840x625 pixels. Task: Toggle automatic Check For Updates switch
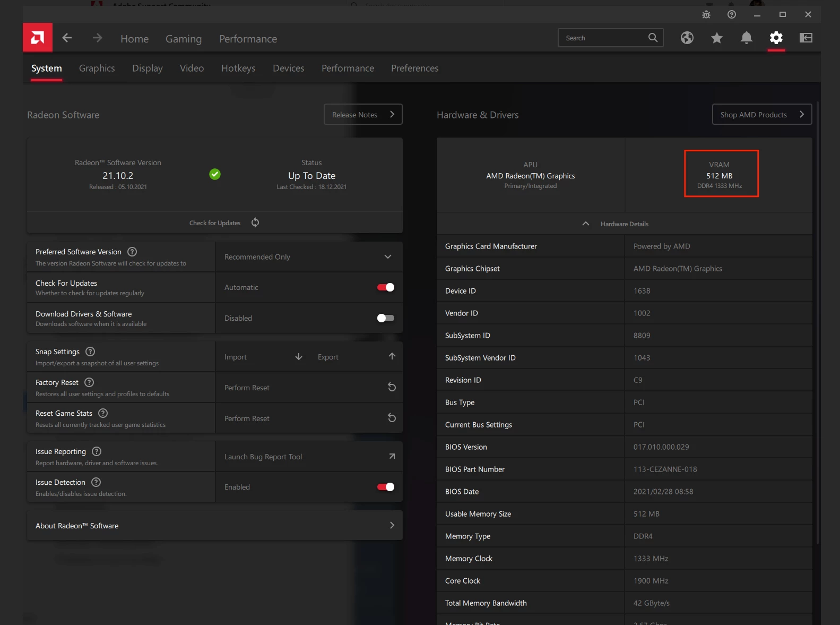(x=386, y=287)
